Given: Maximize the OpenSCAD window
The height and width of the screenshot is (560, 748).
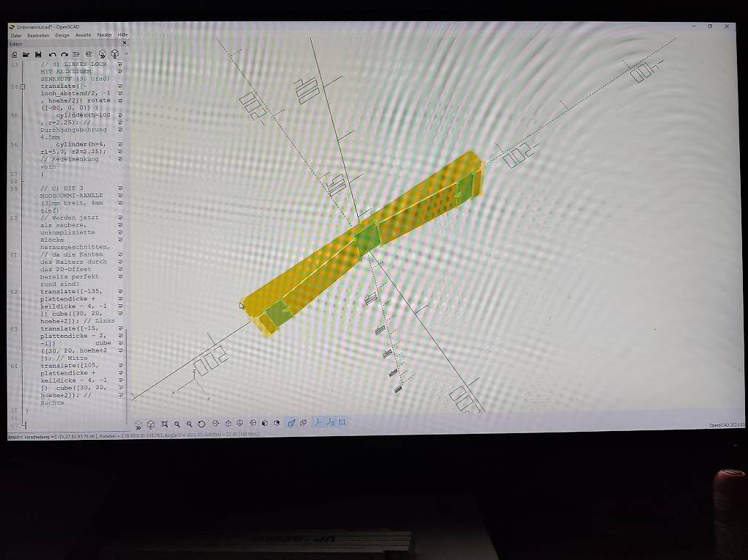Looking at the screenshot, I should click(710, 26).
